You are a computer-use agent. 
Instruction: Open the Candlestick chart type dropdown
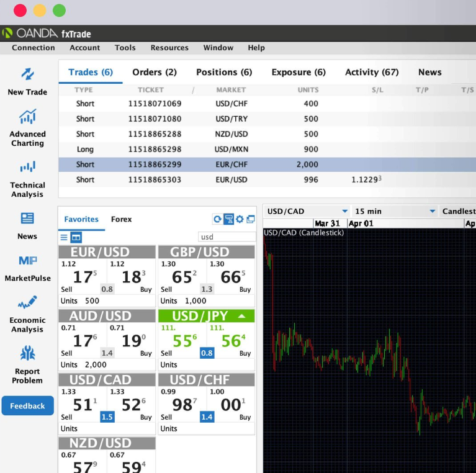click(458, 211)
